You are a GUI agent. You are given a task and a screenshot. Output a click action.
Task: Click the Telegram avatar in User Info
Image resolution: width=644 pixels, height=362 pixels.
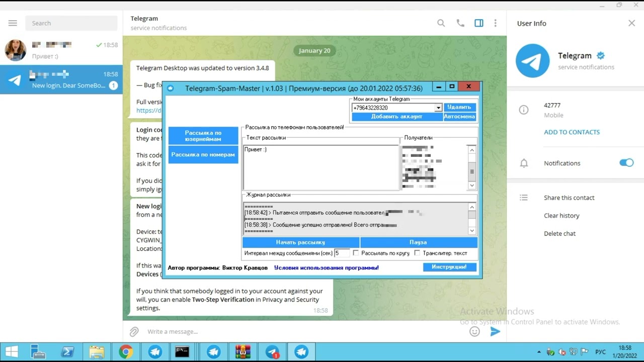point(533,61)
